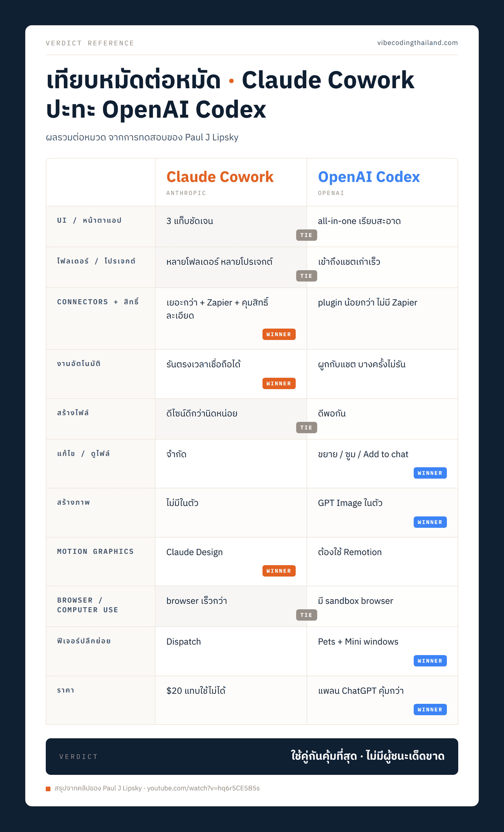Image resolution: width=504 pixels, height=832 pixels.
Task: Open the vibecodingthailand.com link
Action: click(x=417, y=43)
